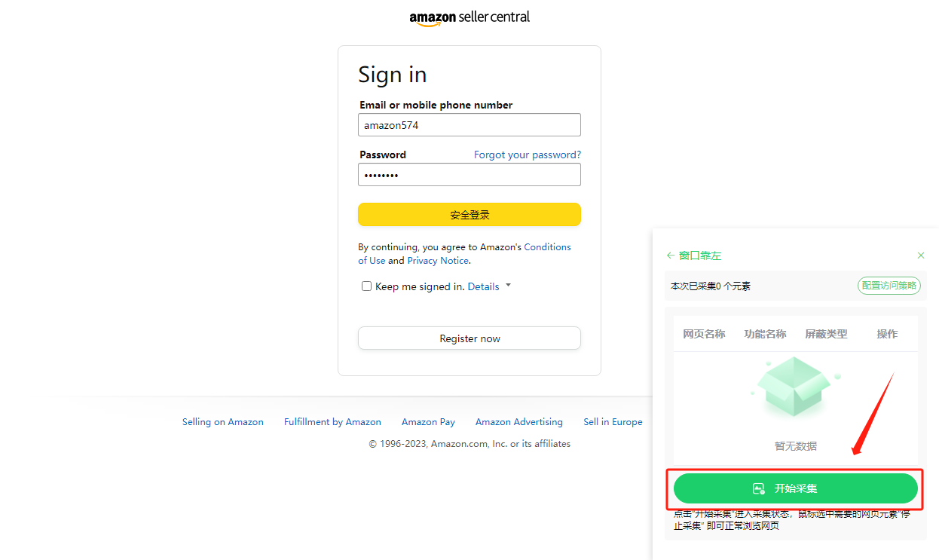Click the 屏蔽类型 column header

[826, 334]
